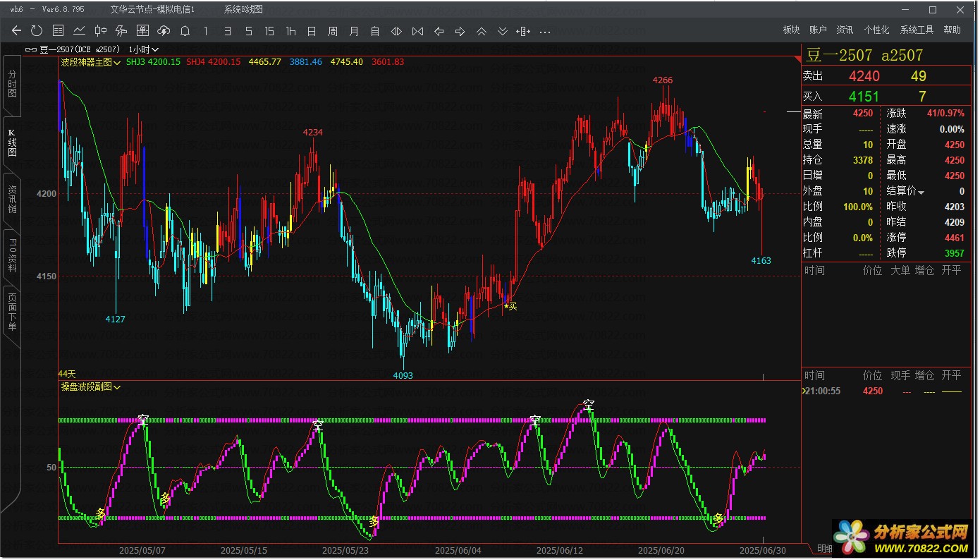The width and height of the screenshot is (980, 560).
Task: Click the double chevron up icon
Action: click(x=481, y=31)
